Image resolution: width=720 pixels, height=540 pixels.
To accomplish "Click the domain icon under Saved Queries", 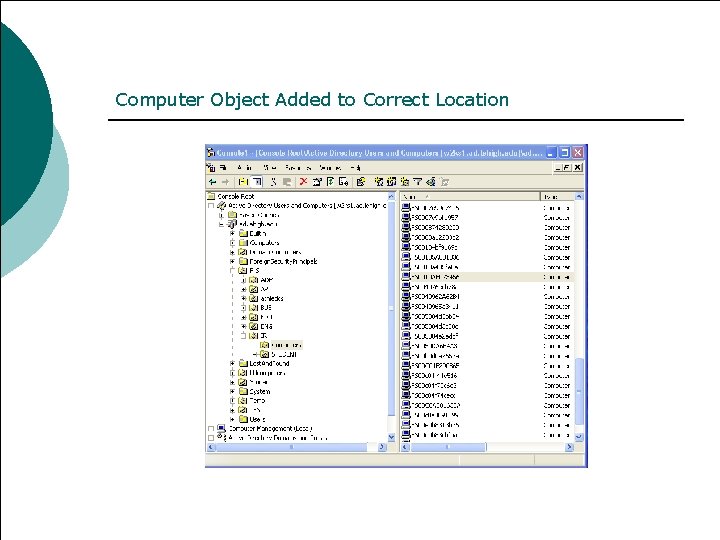I will coord(232,224).
